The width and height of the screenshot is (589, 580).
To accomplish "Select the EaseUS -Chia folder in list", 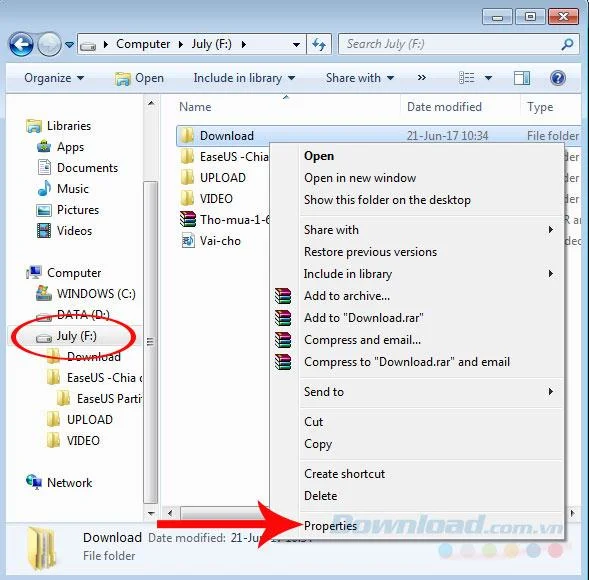I will [224, 157].
